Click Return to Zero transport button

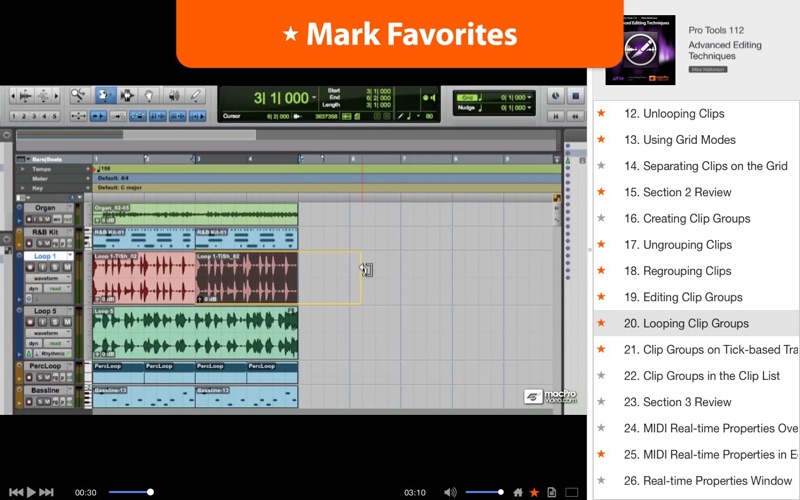pos(556,116)
